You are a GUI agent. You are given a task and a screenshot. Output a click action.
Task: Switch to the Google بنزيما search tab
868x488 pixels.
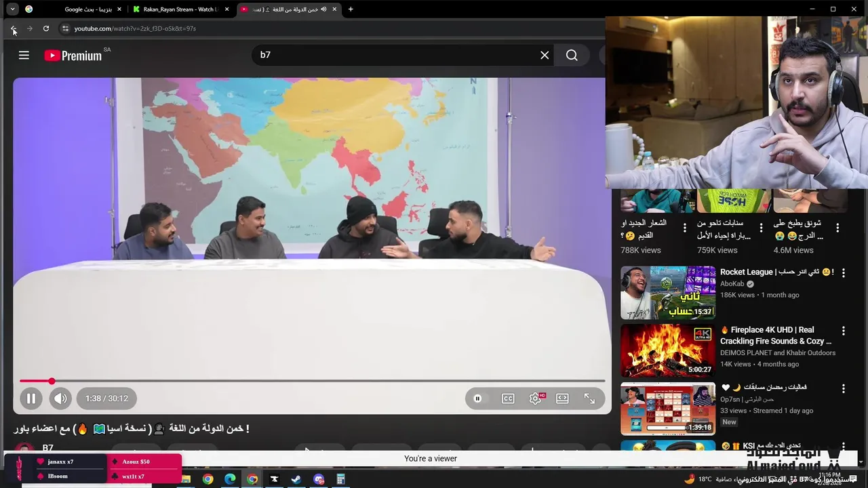coord(73,9)
